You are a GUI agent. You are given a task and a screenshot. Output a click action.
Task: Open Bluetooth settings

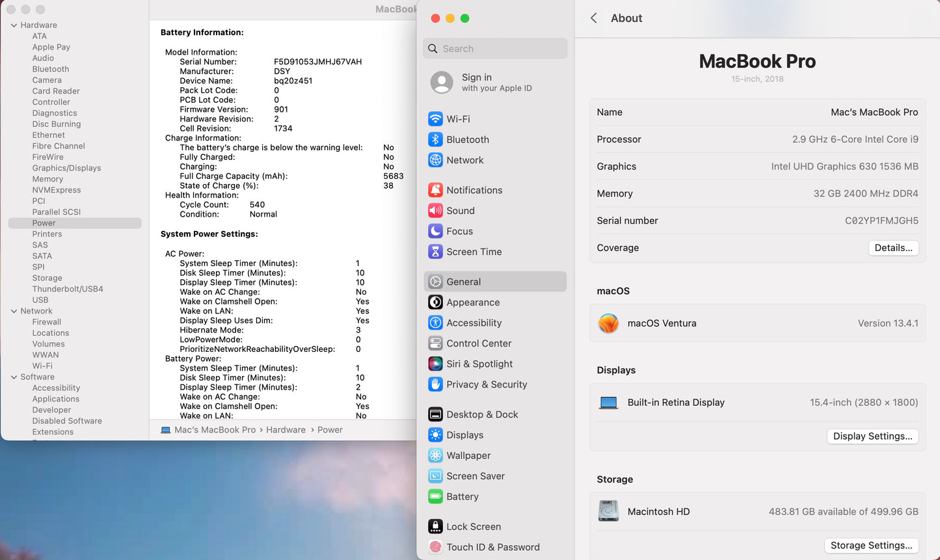tap(467, 139)
